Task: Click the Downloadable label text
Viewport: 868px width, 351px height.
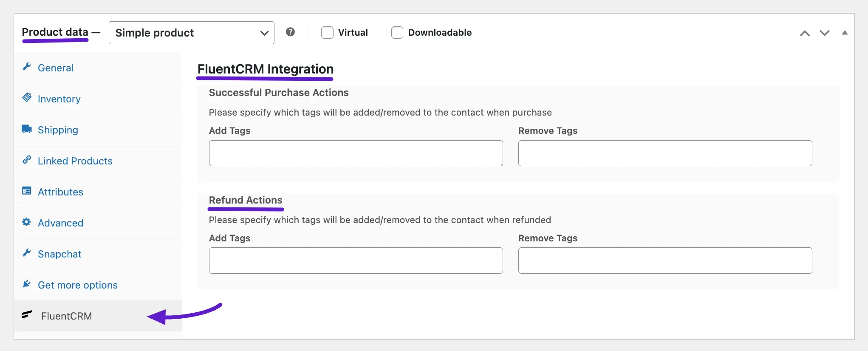Action: tap(440, 33)
